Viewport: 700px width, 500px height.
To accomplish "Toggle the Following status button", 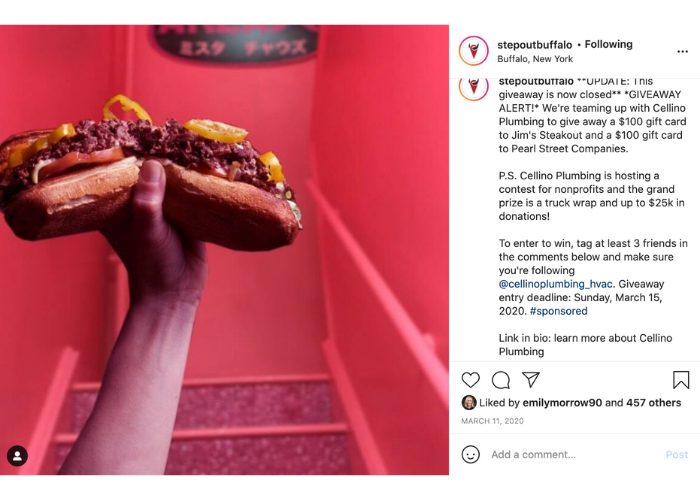I will (x=608, y=44).
